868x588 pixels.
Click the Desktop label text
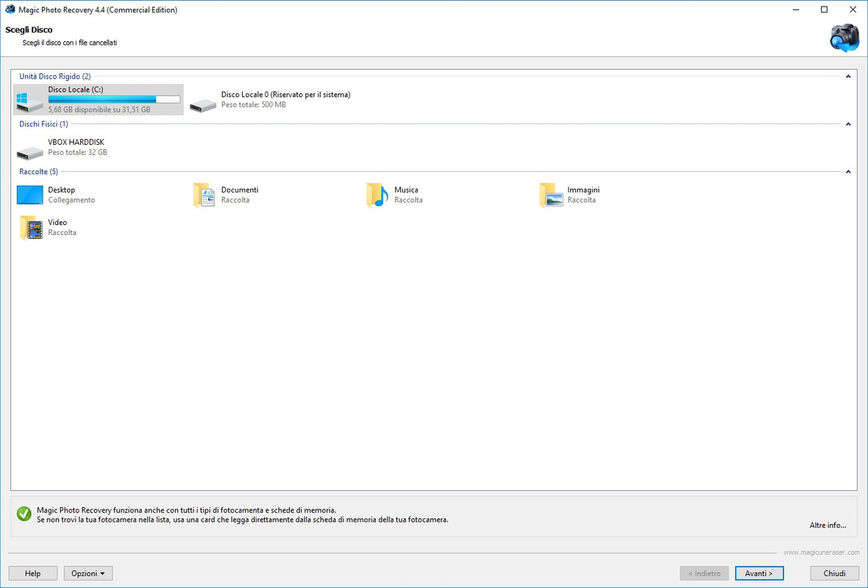pyautogui.click(x=62, y=190)
